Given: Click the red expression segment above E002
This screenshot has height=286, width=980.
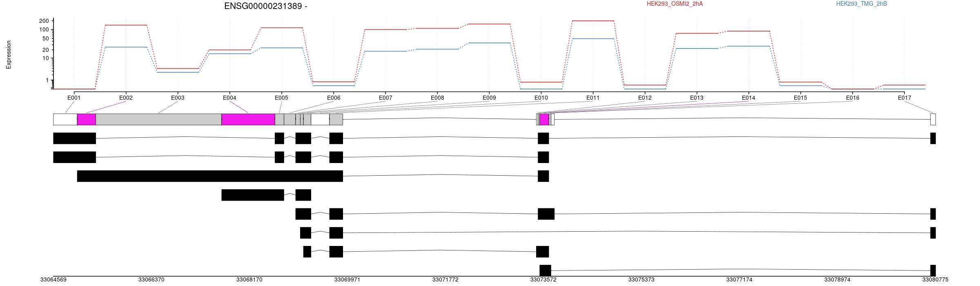Looking at the screenshot, I should click(x=126, y=25).
